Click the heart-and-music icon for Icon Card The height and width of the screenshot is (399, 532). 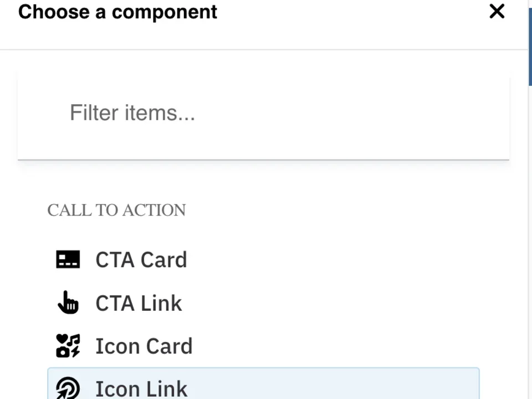[x=68, y=345]
